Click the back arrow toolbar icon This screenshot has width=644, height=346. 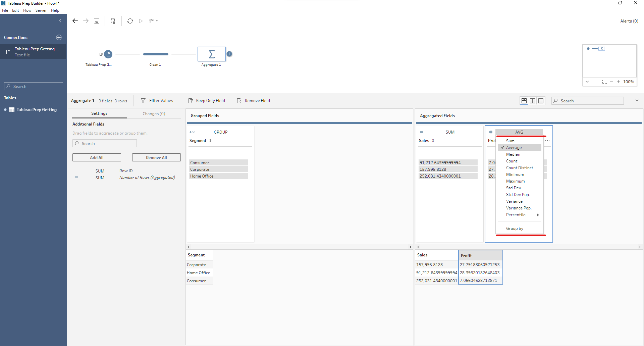[75, 21]
